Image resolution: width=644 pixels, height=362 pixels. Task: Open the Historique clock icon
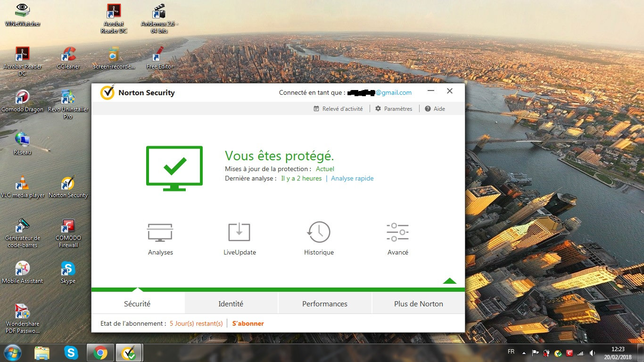[x=319, y=232]
